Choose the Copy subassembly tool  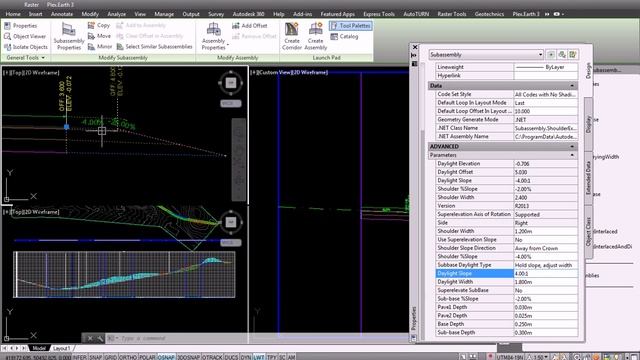(x=99, y=25)
